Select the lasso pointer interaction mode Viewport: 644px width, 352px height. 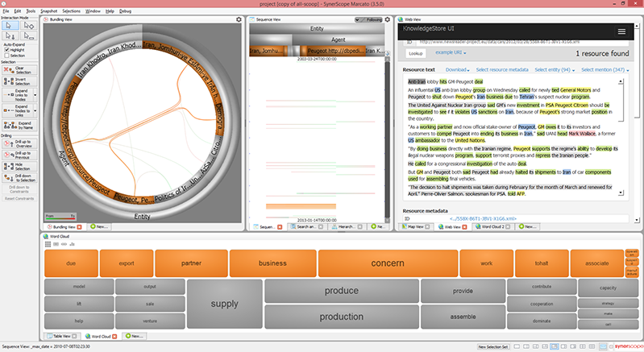tap(28, 26)
